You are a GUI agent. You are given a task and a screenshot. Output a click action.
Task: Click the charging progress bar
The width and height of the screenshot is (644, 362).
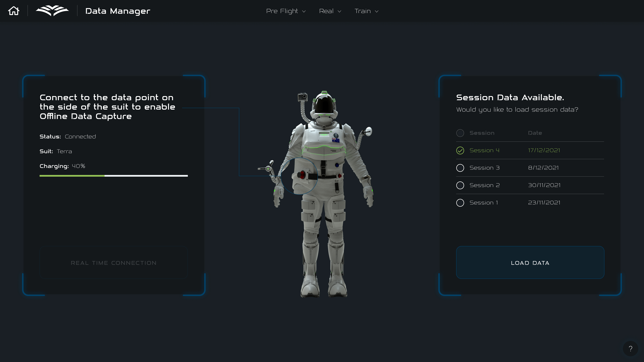pos(114,176)
